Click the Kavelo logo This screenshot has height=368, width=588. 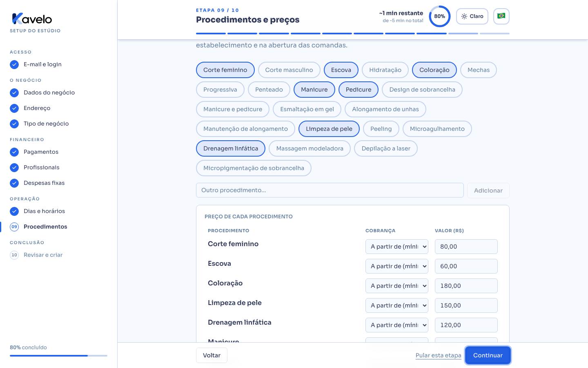(32, 19)
